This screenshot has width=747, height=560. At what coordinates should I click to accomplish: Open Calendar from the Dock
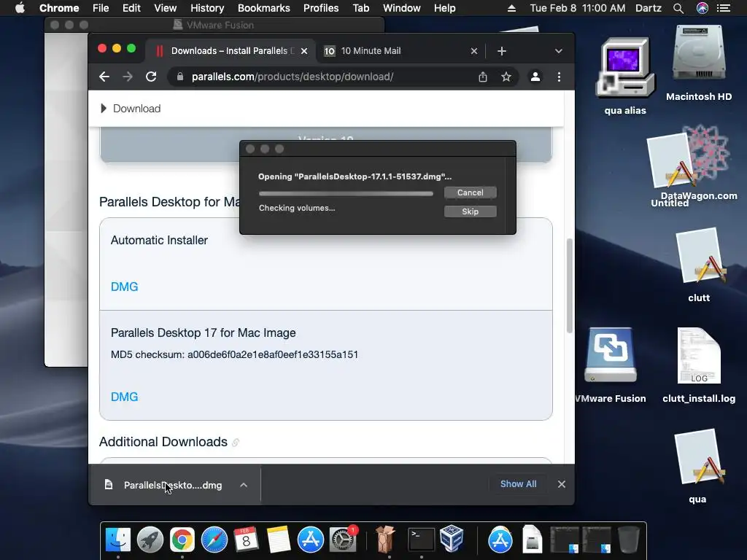pos(247,540)
